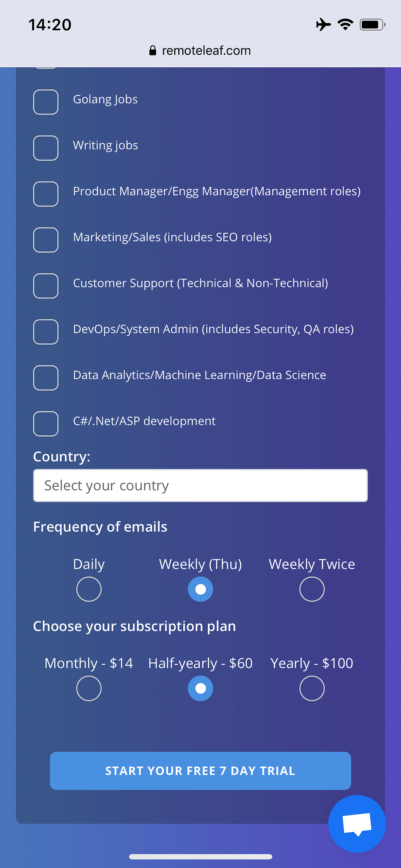Select the Yearly - $100 plan

pos(312,688)
